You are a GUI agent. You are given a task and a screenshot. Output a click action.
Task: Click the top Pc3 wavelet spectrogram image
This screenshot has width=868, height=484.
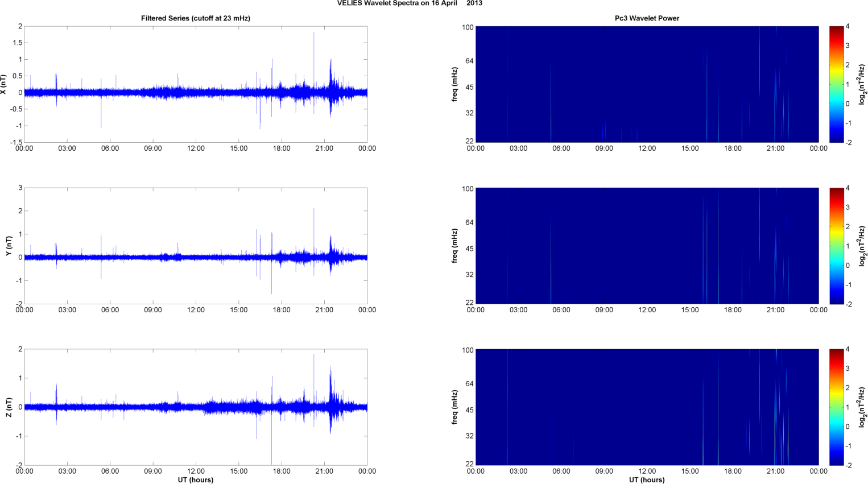(647, 84)
